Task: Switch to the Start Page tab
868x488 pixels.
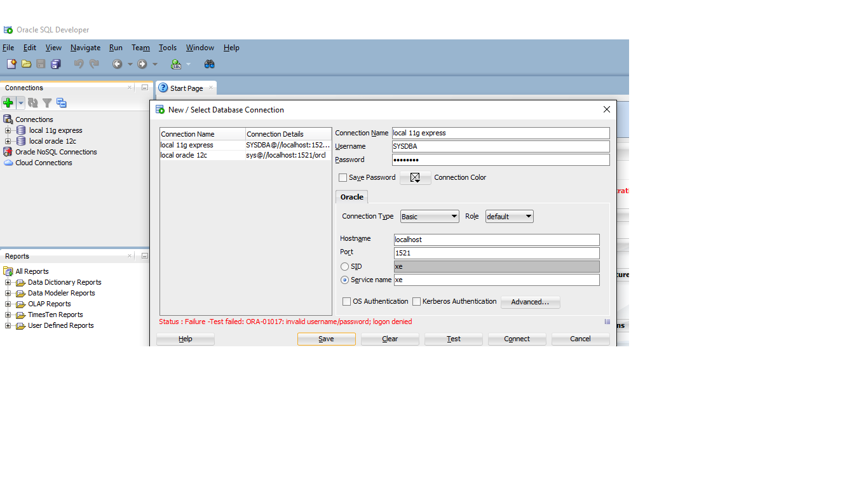Action: 186,88
